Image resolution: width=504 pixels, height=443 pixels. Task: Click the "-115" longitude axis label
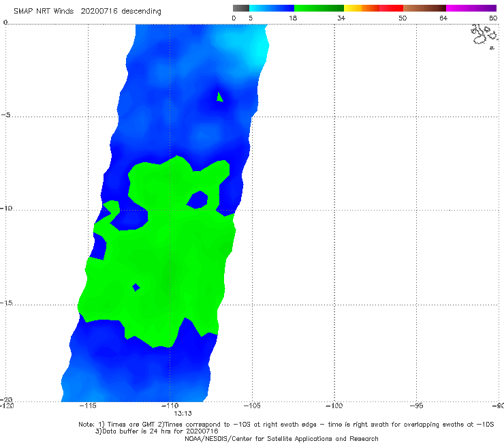pos(88,406)
